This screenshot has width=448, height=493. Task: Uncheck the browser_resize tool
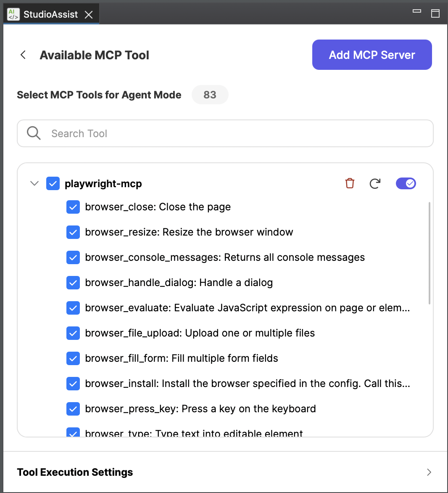[x=73, y=232]
